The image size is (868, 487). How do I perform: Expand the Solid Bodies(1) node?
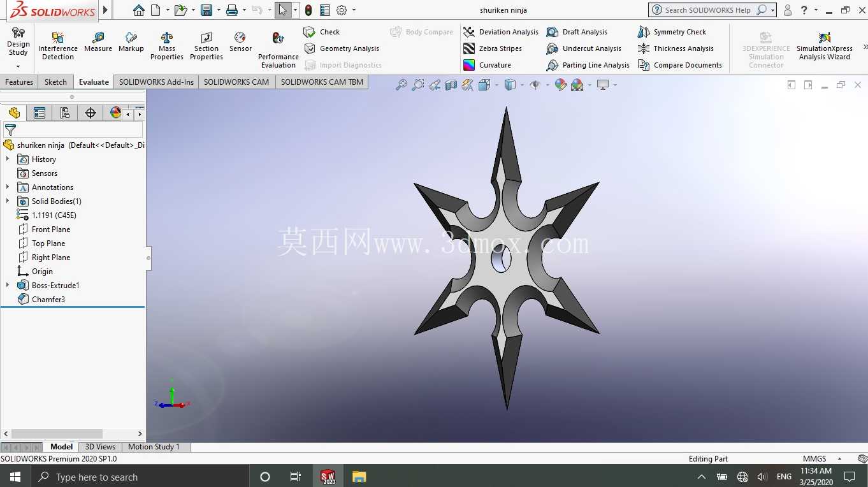[x=8, y=201]
